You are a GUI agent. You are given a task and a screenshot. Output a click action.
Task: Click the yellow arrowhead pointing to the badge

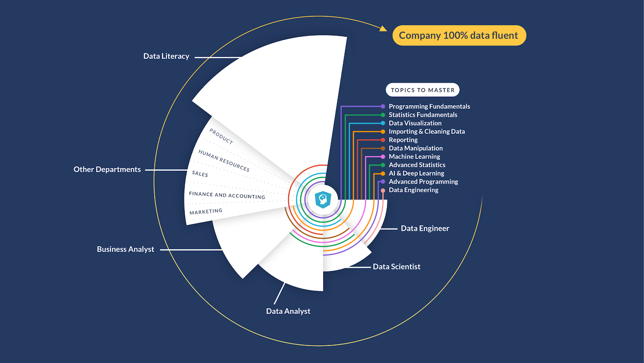pyautogui.click(x=383, y=28)
